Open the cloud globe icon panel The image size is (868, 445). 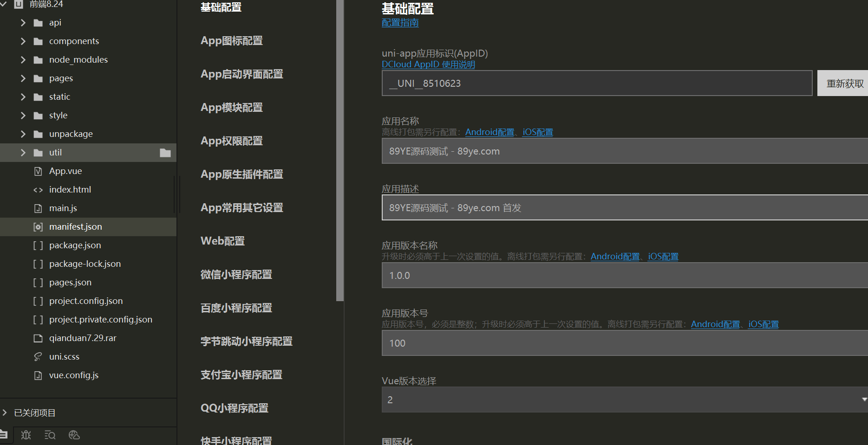pos(74,435)
